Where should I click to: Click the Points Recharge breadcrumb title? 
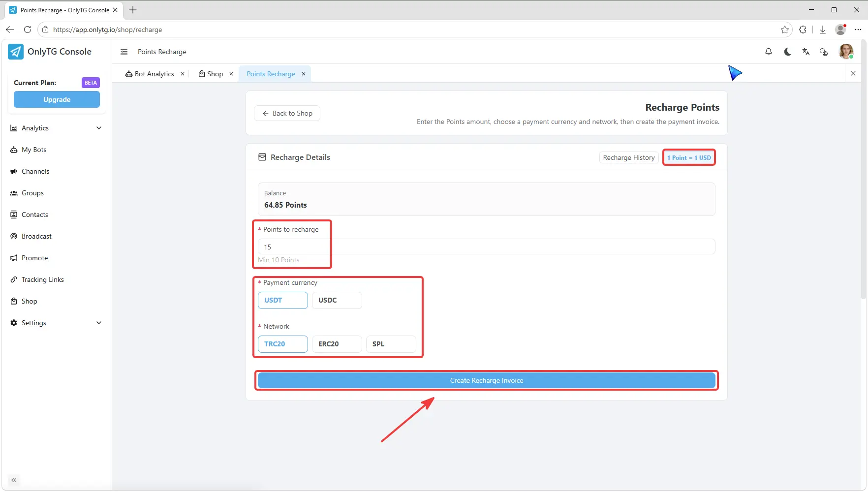162,52
